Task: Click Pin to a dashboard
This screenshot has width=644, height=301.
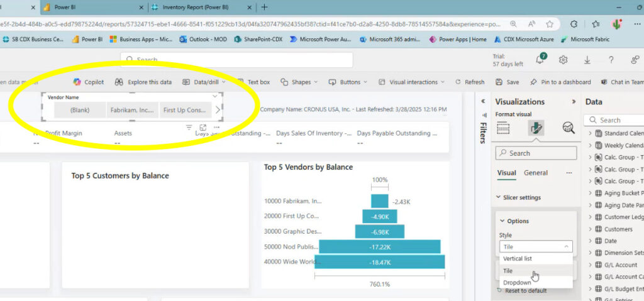Action: click(560, 82)
